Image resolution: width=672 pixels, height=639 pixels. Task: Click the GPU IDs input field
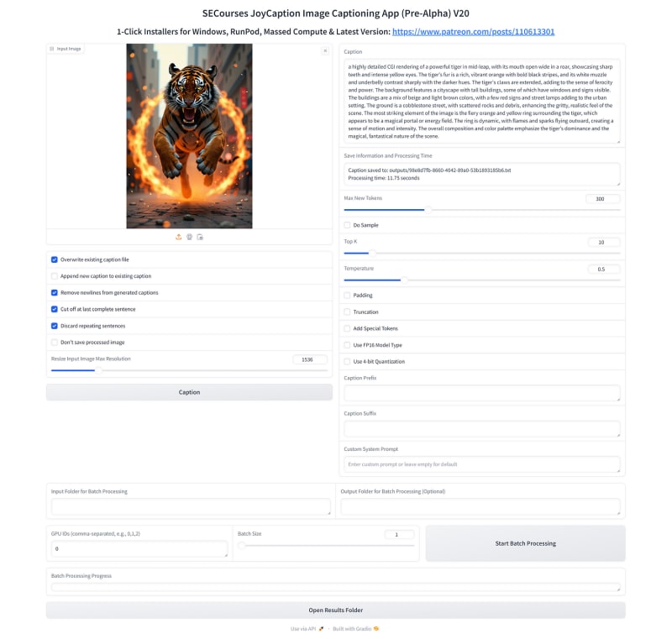point(139,548)
